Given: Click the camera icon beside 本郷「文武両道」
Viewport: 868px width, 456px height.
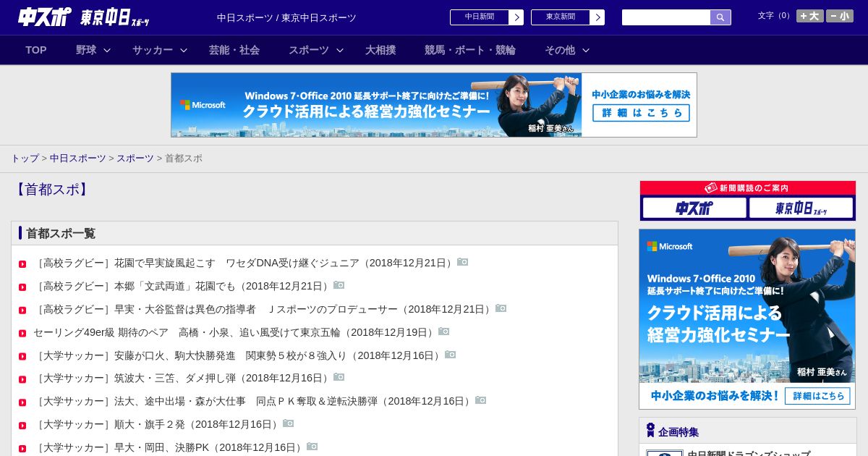Looking at the screenshot, I should click(339, 285).
